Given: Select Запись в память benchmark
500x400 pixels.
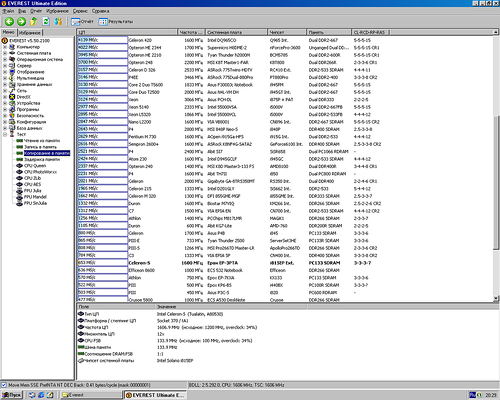Looking at the screenshot, I should pyautogui.click(x=40, y=147).
